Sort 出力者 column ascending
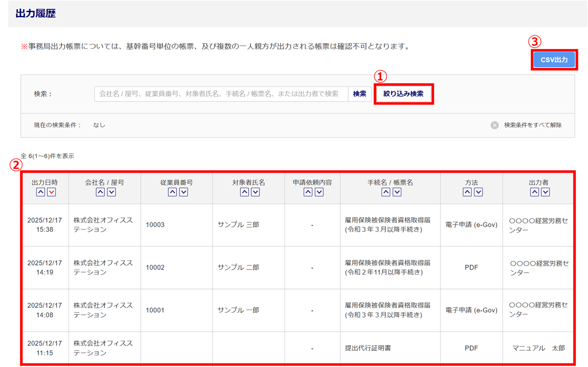The height and width of the screenshot is (367, 588). coord(534,192)
